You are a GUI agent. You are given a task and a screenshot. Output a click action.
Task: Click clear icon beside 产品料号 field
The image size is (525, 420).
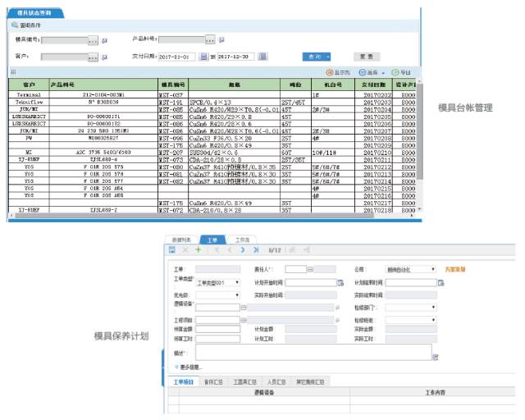[x=221, y=40]
